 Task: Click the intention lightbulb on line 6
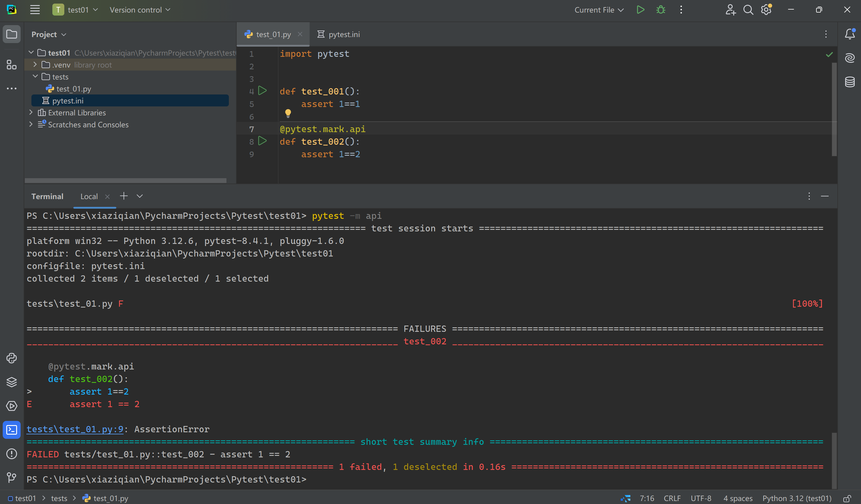point(288,113)
